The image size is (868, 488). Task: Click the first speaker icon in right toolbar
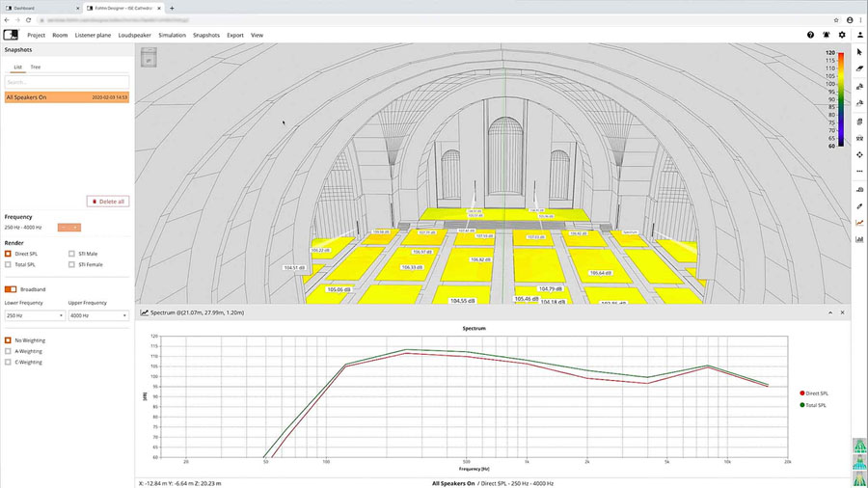pos(859,86)
